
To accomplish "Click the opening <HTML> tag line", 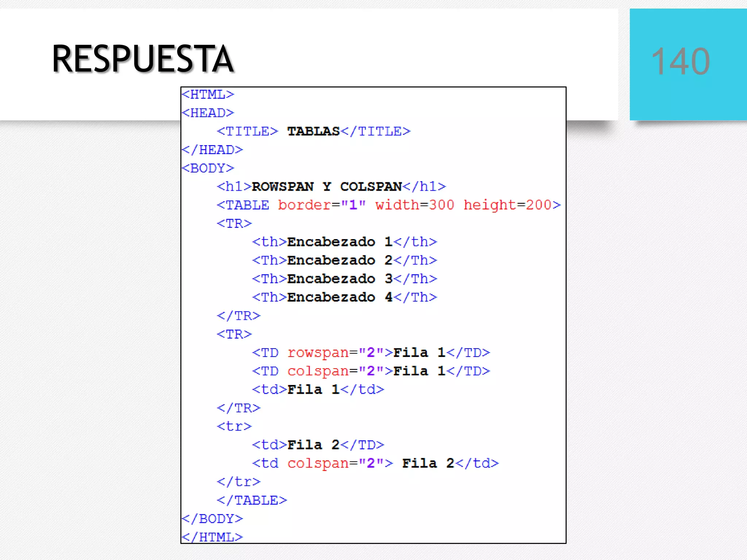I will click(208, 95).
